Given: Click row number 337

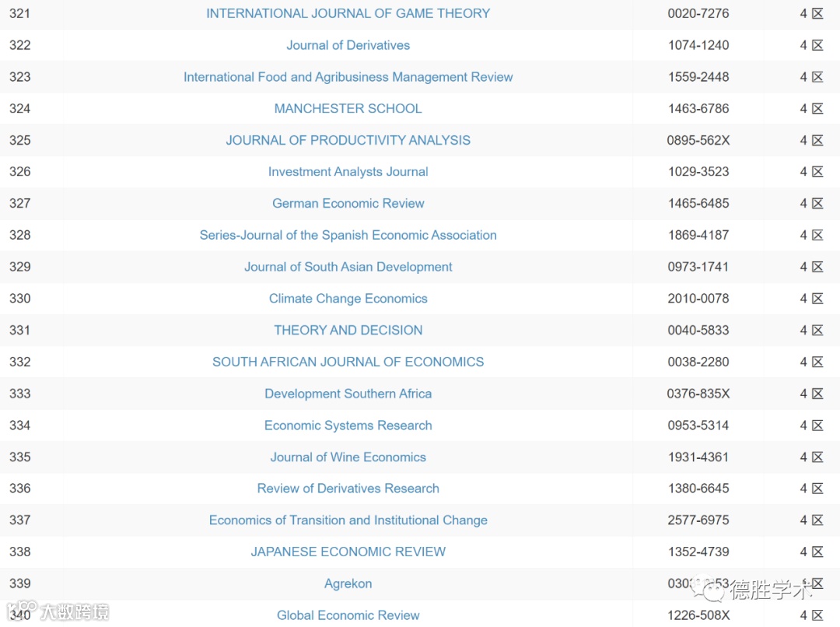Looking at the screenshot, I should click(19, 520).
